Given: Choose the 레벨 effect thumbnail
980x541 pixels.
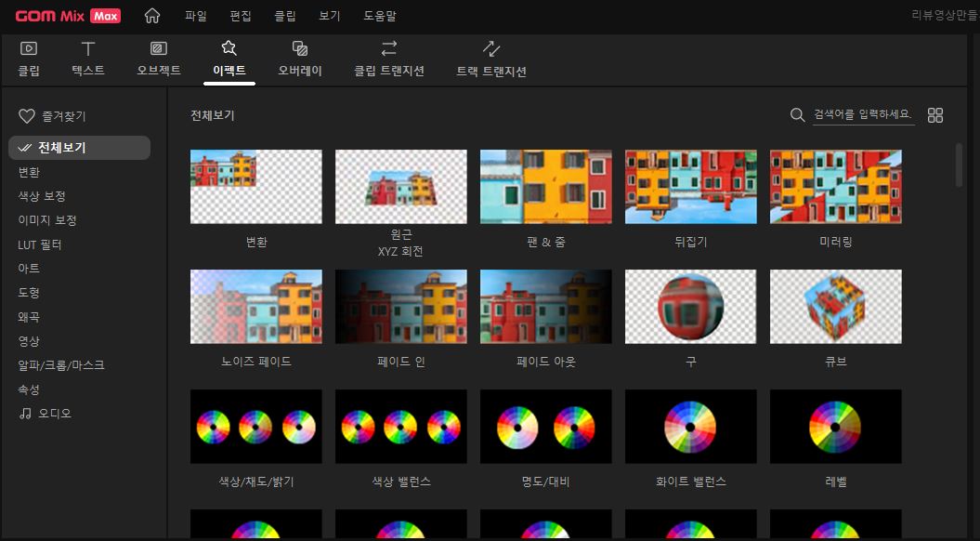Looking at the screenshot, I should click(x=836, y=427).
